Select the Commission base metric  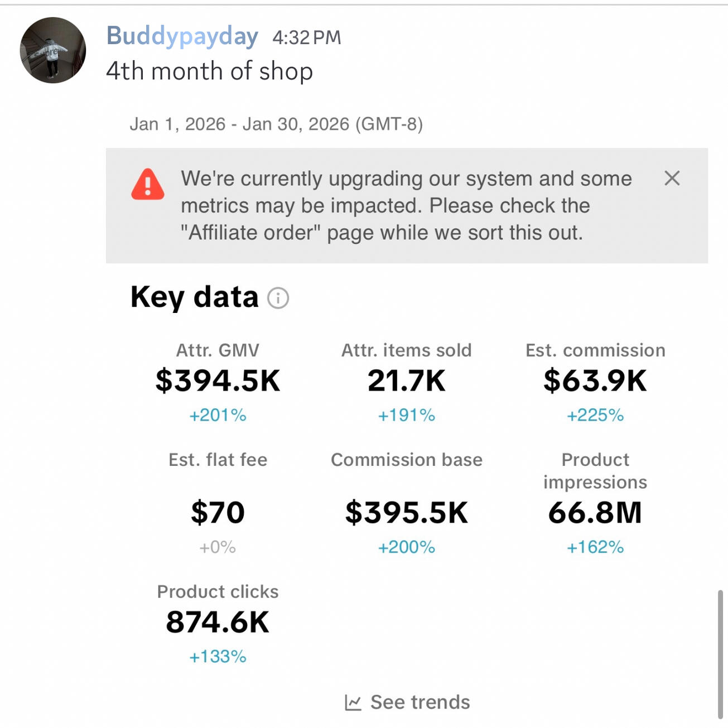[406, 512]
